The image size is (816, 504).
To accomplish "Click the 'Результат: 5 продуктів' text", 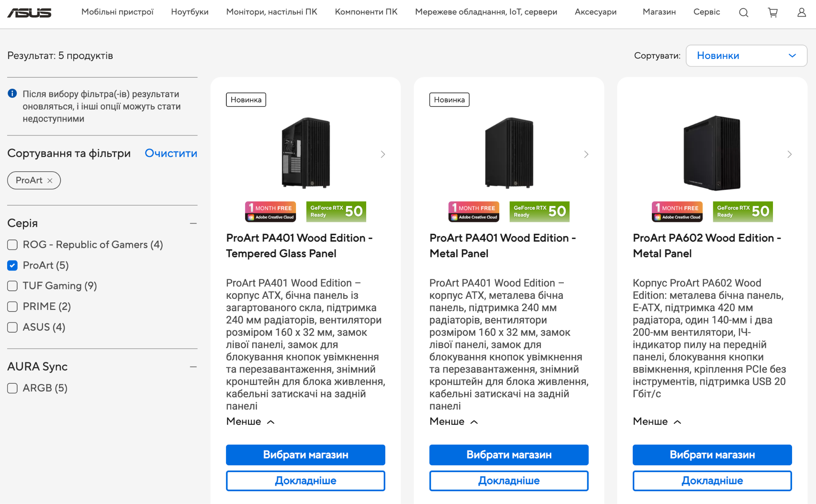I will pos(60,56).
